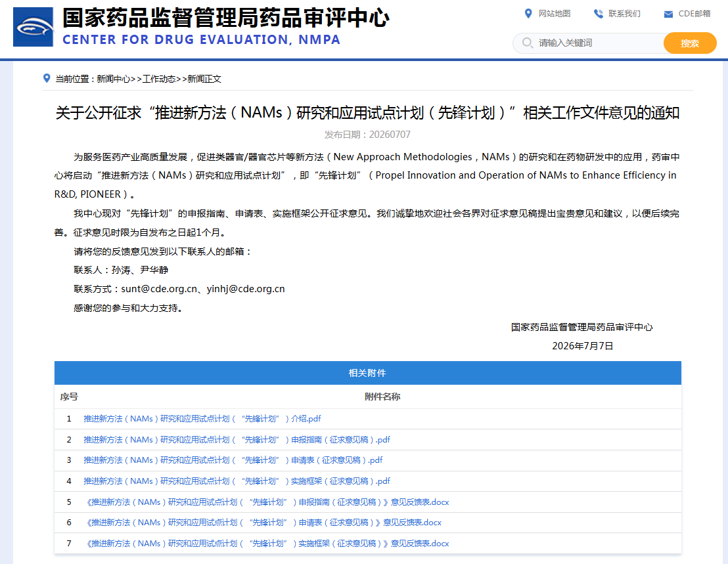Image resolution: width=728 pixels, height=564 pixels.
Task: Click the email yinhj@cde.org.cn
Action: click(246, 289)
